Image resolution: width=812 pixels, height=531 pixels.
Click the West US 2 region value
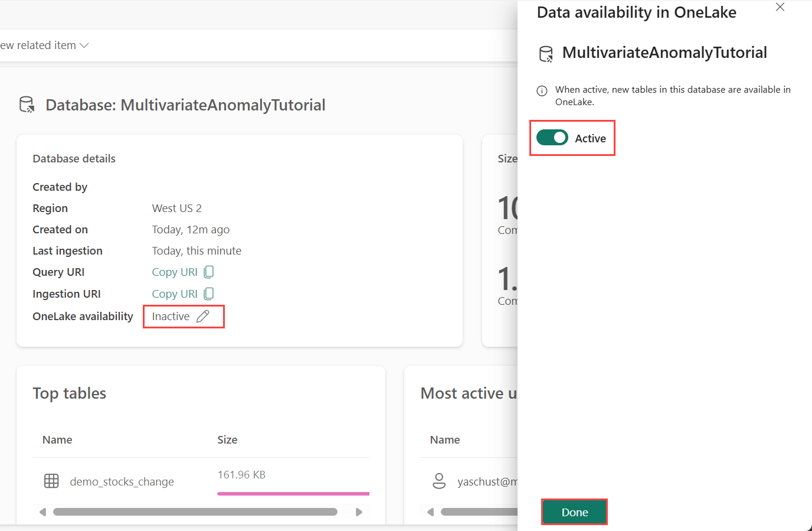click(177, 209)
